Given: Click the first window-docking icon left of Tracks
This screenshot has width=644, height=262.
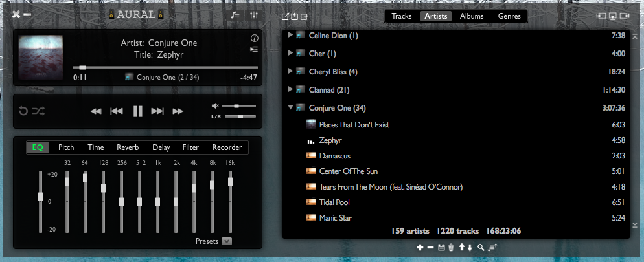Looking at the screenshot, I should [286, 16].
